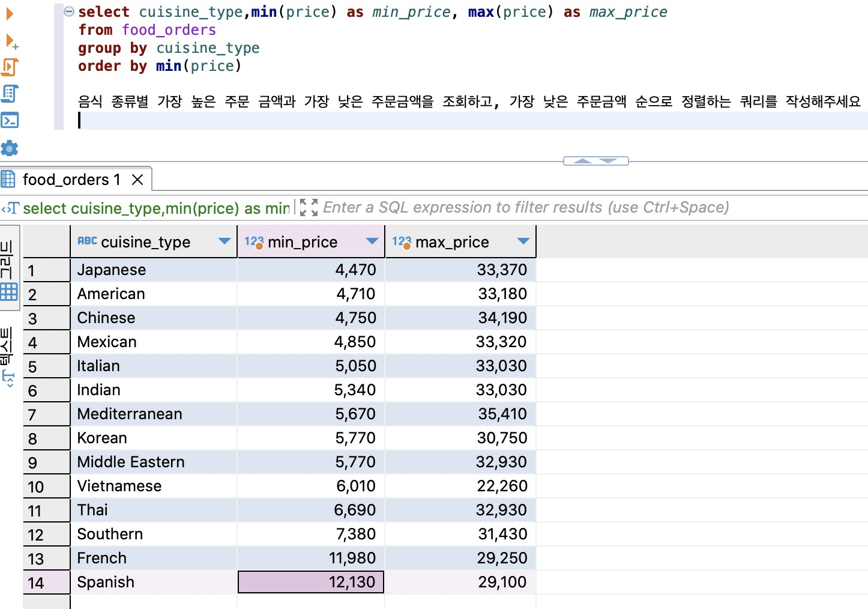Execute SQL statement in new tab icon
The width and height of the screenshot is (868, 609).
pyautogui.click(x=11, y=41)
